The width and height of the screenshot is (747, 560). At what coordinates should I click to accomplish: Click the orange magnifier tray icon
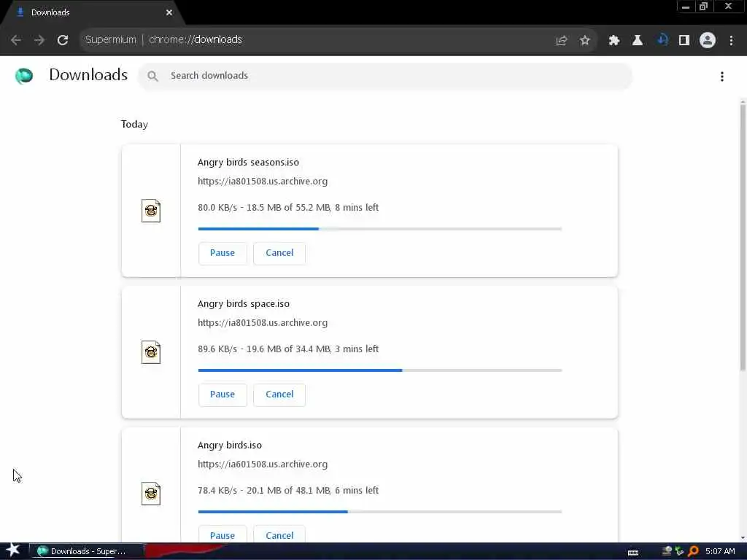(693, 551)
